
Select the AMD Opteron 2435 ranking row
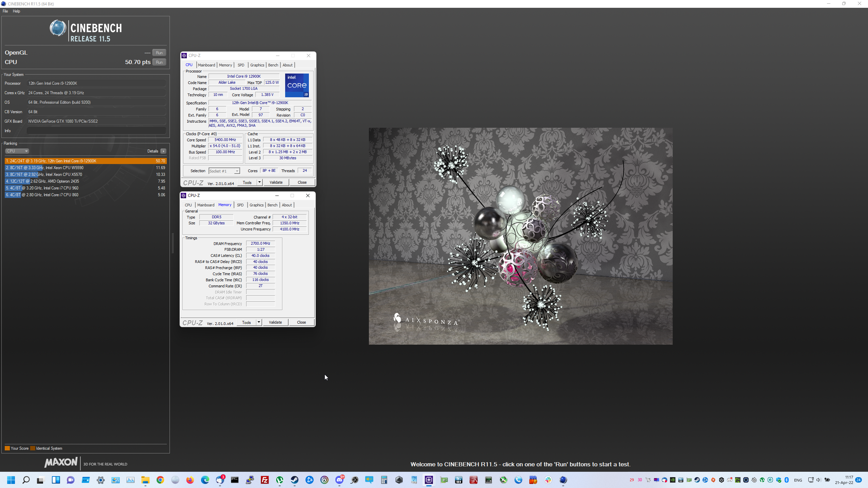85,181
